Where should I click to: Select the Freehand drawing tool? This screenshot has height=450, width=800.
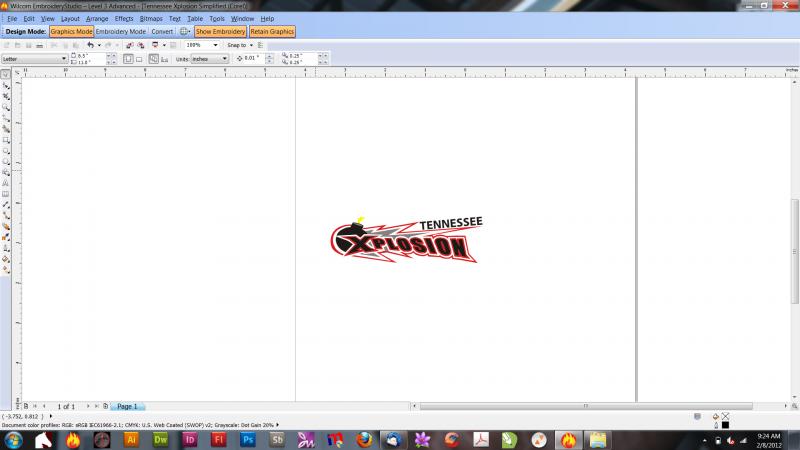tap(6, 118)
